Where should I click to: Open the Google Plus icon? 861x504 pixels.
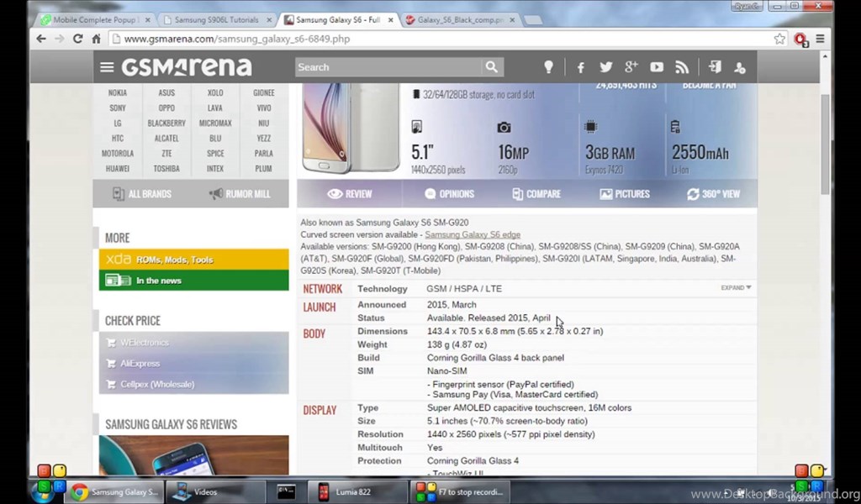[x=631, y=66]
